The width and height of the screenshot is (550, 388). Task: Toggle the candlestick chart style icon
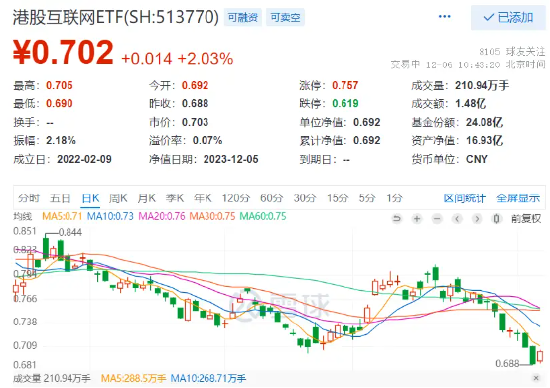tap(496, 219)
